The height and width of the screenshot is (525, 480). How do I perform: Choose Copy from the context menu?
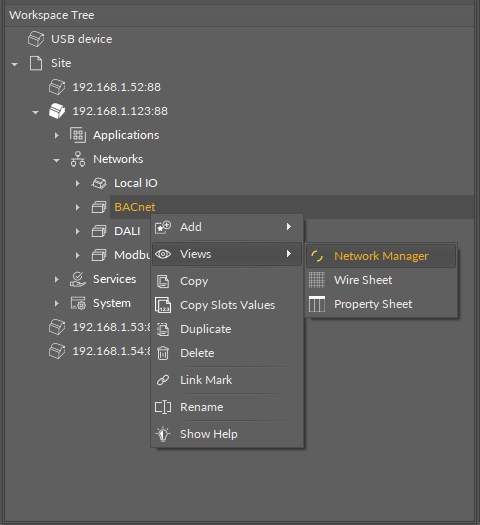[x=227, y=281]
